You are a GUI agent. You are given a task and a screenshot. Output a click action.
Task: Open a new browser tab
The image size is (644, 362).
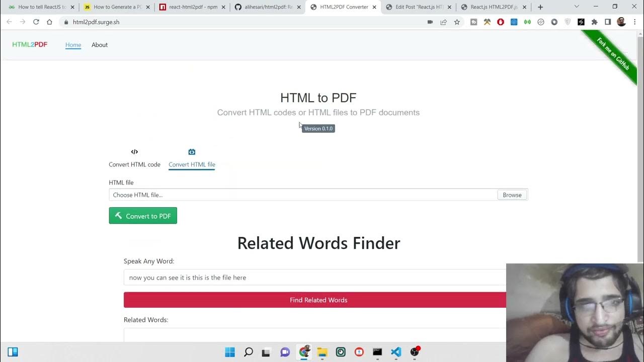540,7
